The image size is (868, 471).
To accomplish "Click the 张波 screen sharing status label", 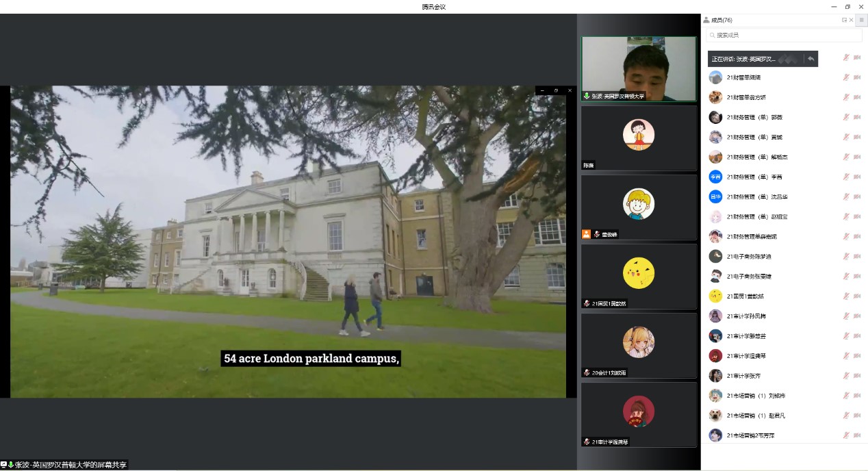I will click(71, 465).
